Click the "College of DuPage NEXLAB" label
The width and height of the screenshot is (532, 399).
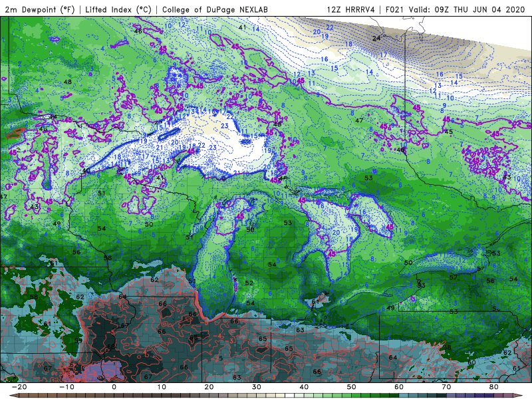(215, 9)
